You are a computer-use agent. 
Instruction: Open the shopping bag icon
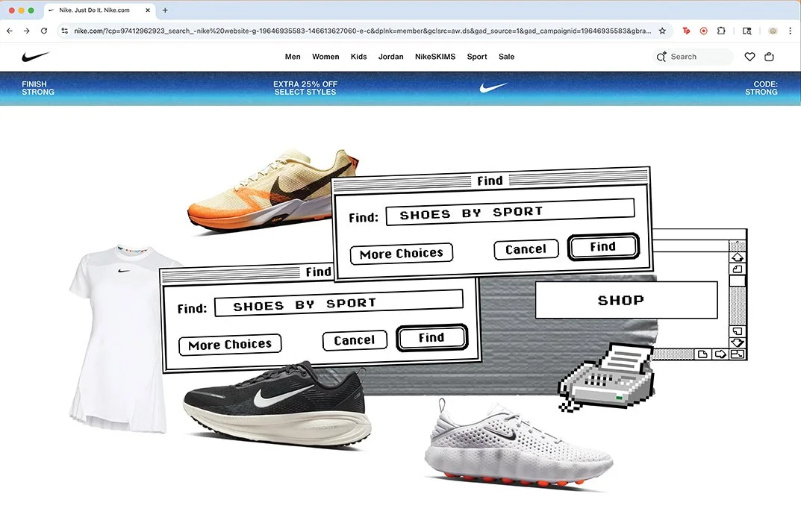click(769, 56)
